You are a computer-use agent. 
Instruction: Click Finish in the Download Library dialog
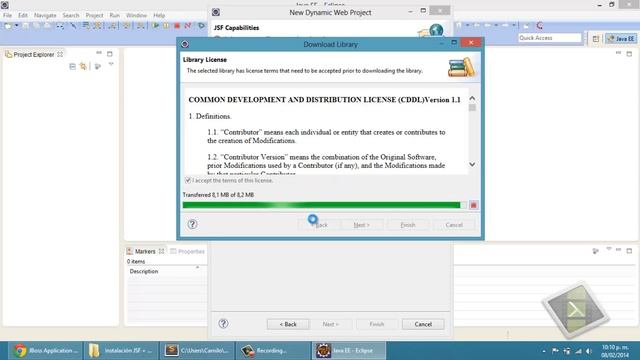407,225
